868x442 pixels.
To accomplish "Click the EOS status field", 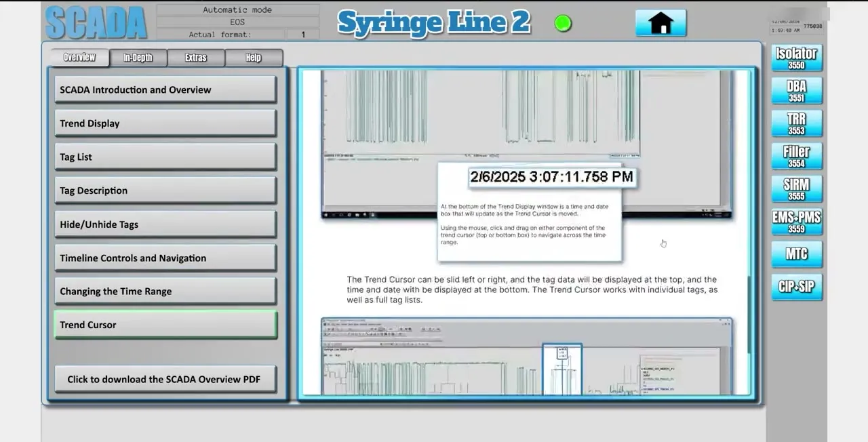I will pos(237,22).
